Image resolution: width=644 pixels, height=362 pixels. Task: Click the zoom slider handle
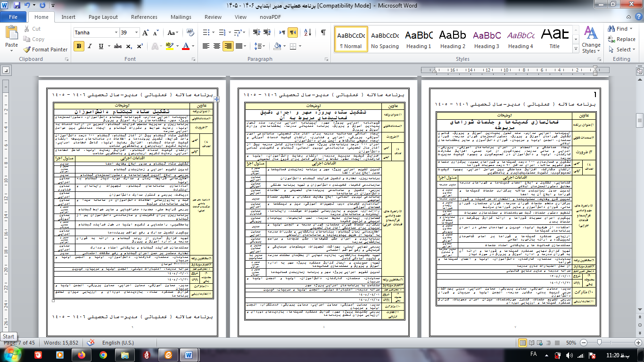pos(600,343)
